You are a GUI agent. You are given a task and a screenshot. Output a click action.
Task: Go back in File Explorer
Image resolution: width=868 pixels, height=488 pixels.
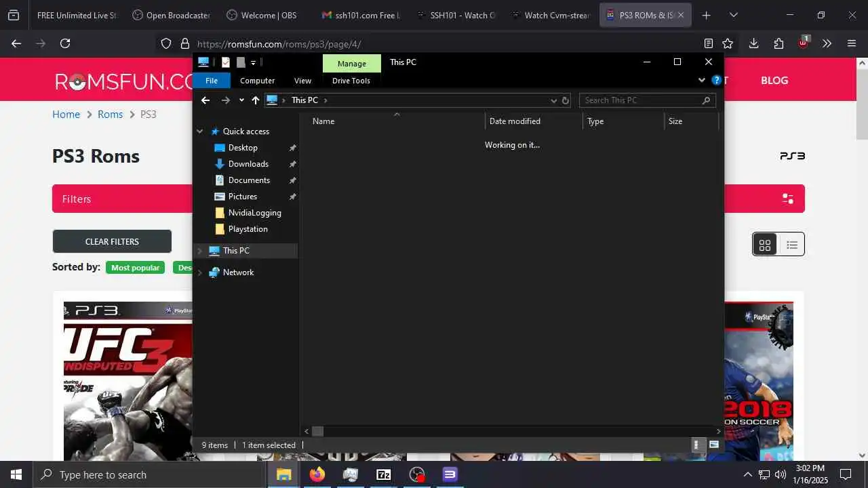pos(205,100)
